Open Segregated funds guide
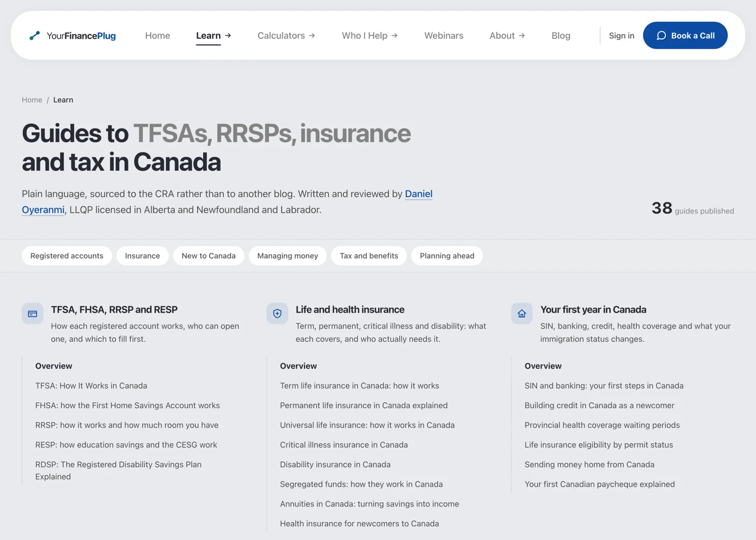The height and width of the screenshot is (540, 756). (x=361, y=484)
